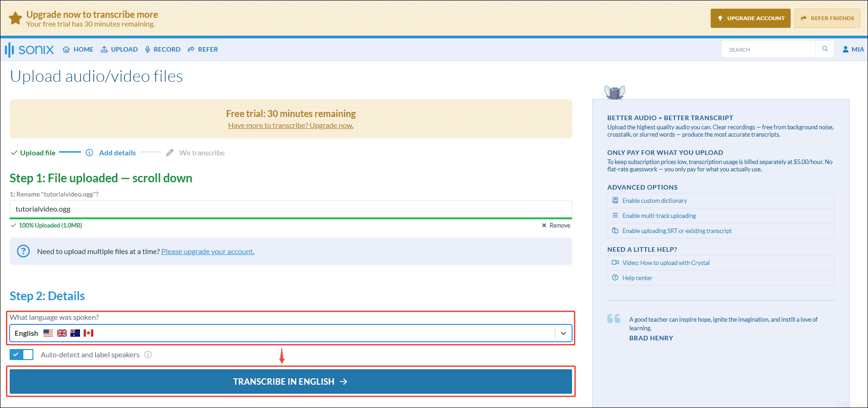Screen dimensions: 868x408
Task: Click 'Upgrade now to transcribe more' heading
Action: pos(92,15)
